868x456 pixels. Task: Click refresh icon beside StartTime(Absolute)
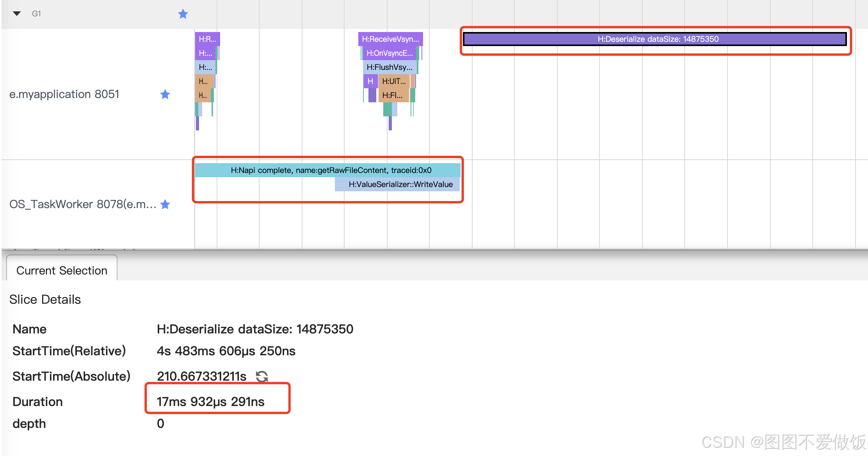click(261, 376)
